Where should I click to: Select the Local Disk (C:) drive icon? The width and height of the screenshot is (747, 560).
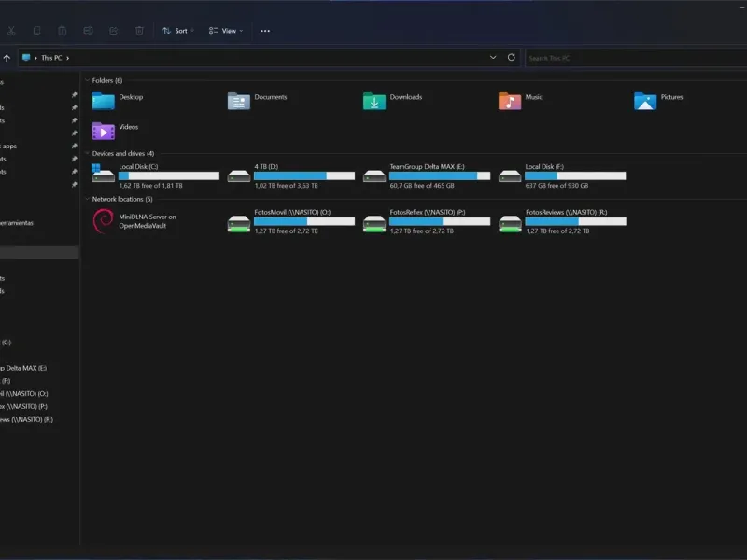coord(104,174)
